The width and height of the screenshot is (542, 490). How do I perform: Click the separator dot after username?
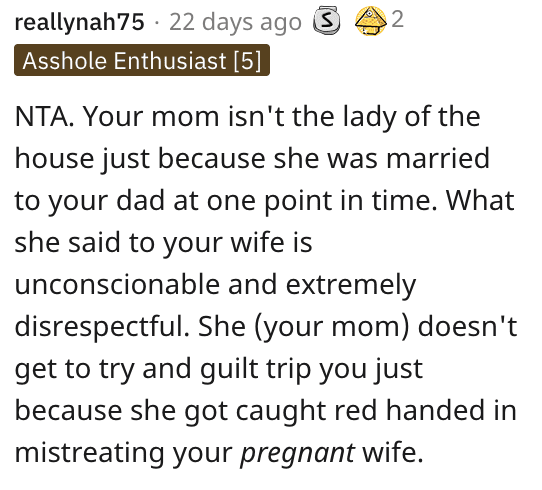pyautogui.click(x=157, y=23)
